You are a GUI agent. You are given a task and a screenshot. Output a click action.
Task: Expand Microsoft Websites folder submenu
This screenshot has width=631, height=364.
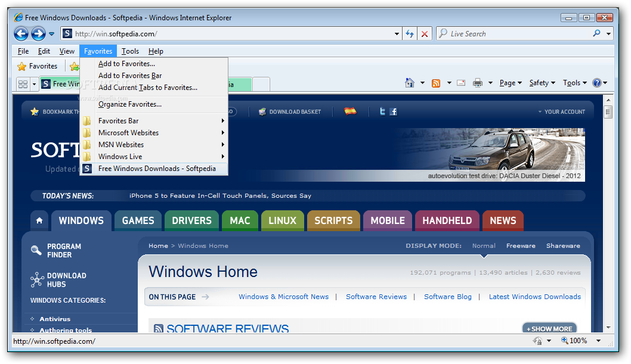click(x=154, y=133)
